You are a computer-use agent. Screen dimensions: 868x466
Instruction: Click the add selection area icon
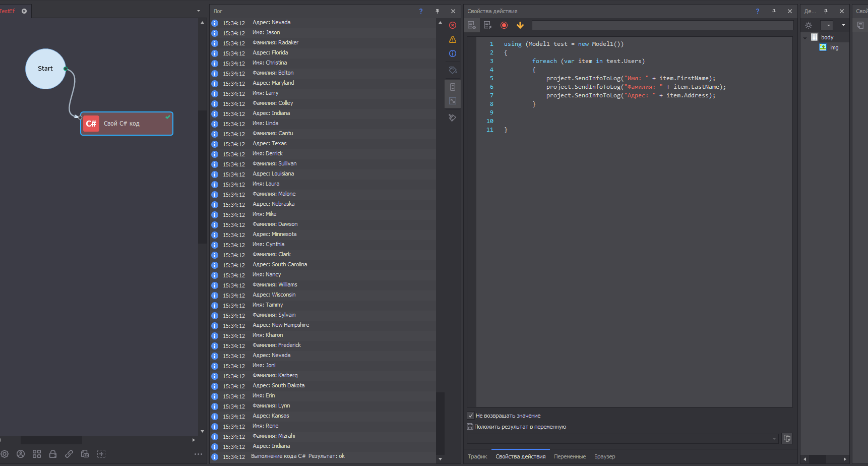101,454
